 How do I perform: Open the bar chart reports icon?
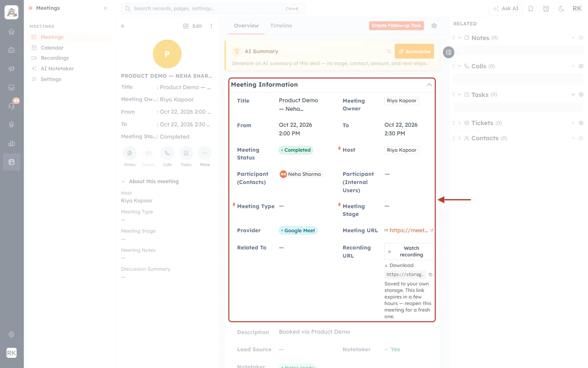coord(11,143)
